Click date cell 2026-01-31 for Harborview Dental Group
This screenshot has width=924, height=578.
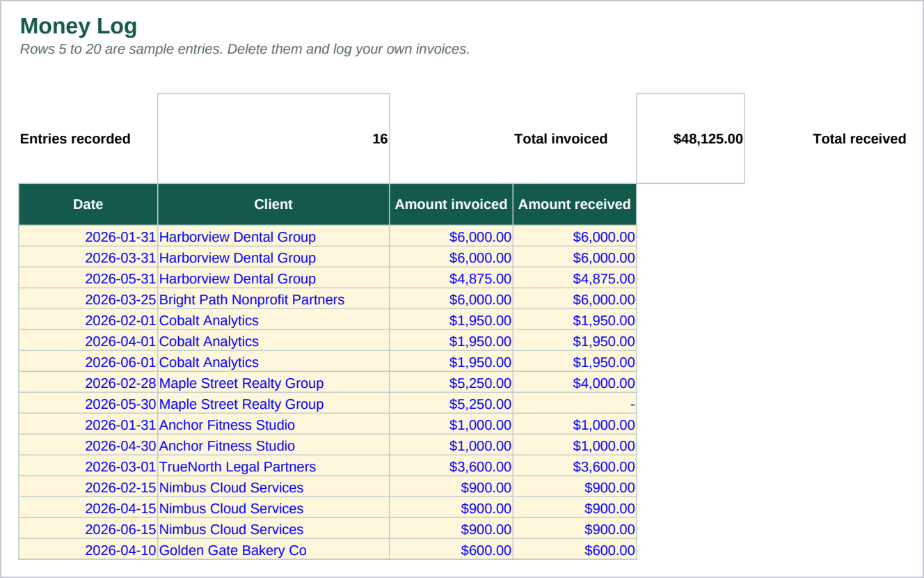[x=88, y=237]
